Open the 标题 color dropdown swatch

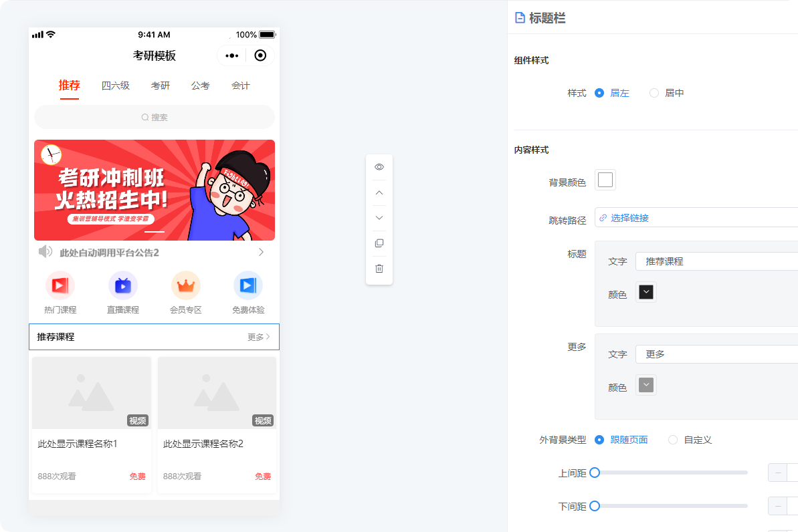[x=646, y=293]
